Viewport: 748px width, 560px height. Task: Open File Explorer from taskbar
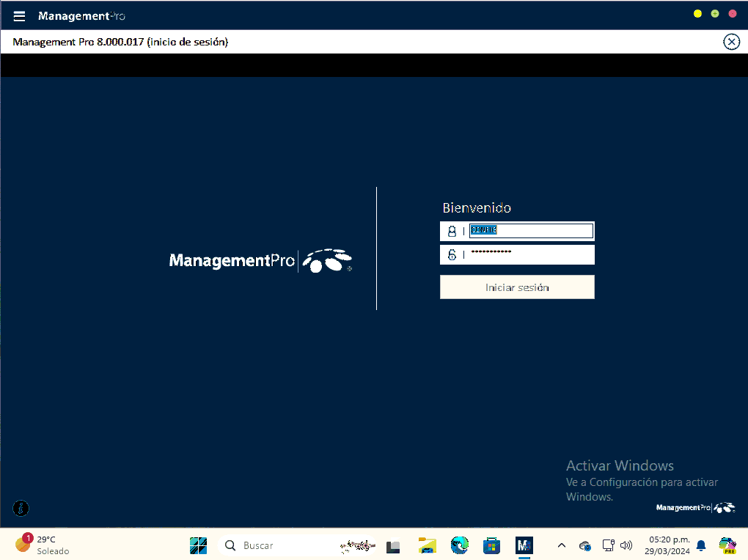(427, 545)
